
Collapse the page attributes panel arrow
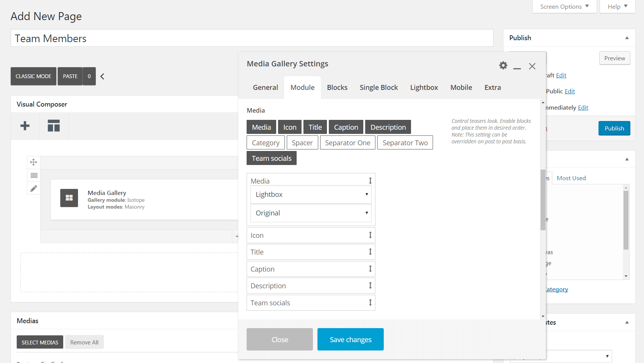point(627,322)
